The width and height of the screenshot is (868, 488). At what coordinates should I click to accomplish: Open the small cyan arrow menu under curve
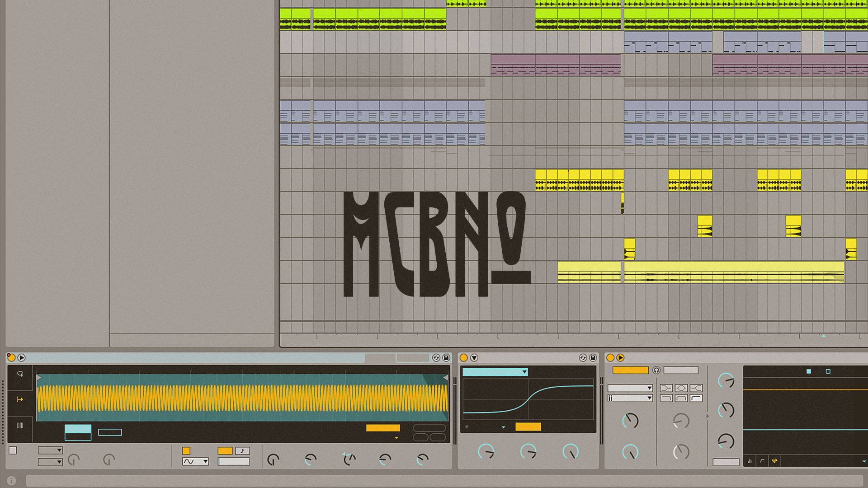(503, 427)
